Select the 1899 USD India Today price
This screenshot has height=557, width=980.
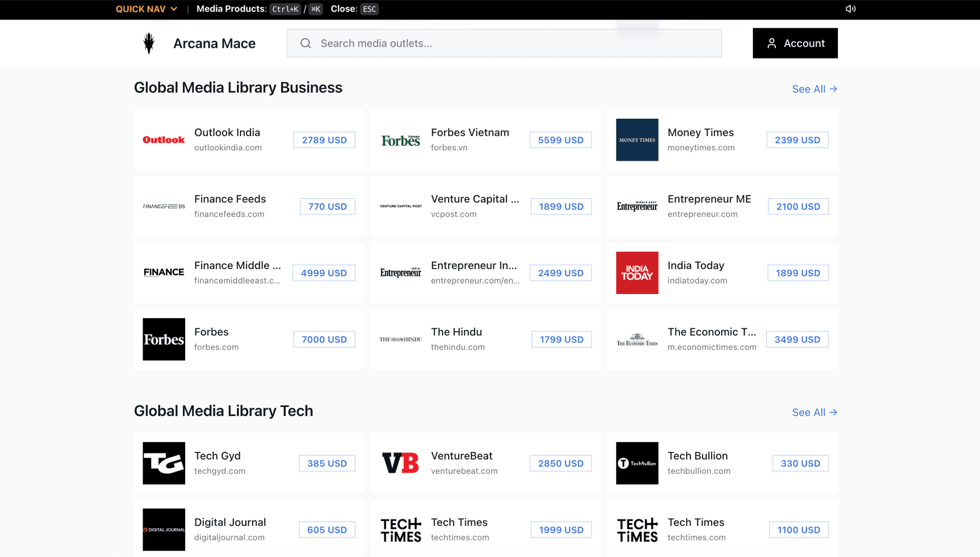tap(798, 273)
